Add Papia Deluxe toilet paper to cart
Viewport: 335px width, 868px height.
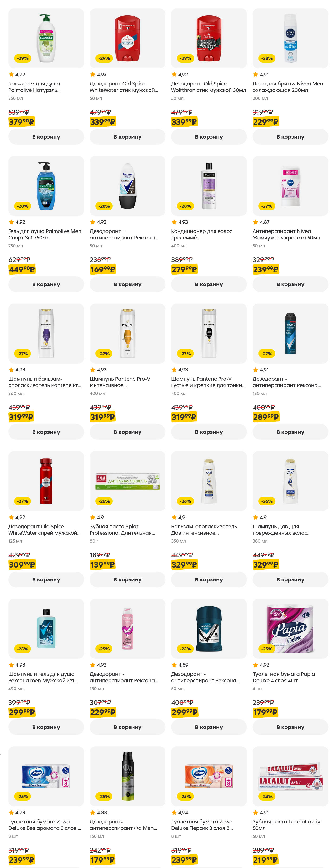click(x=290, y=727)
